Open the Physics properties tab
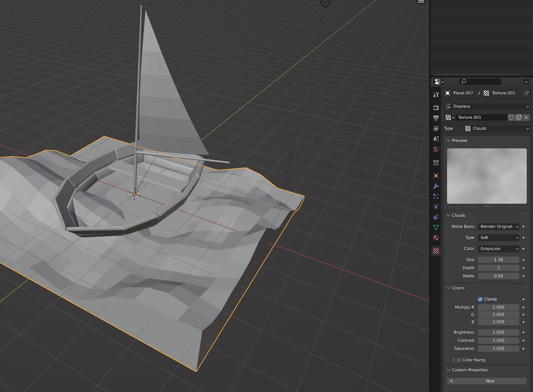 436,207
